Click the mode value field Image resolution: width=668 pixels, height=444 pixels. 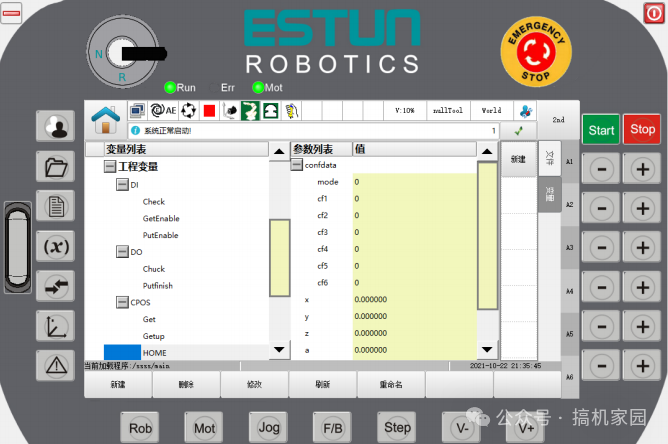[x=415, y=182]
